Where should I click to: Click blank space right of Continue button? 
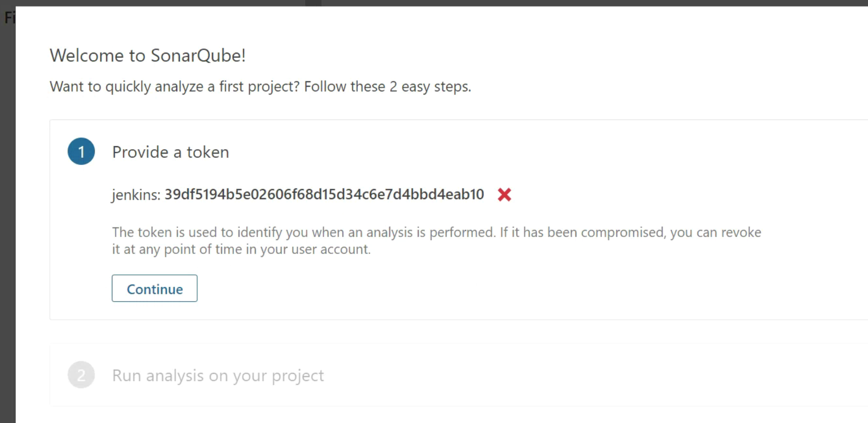point(408,289)
